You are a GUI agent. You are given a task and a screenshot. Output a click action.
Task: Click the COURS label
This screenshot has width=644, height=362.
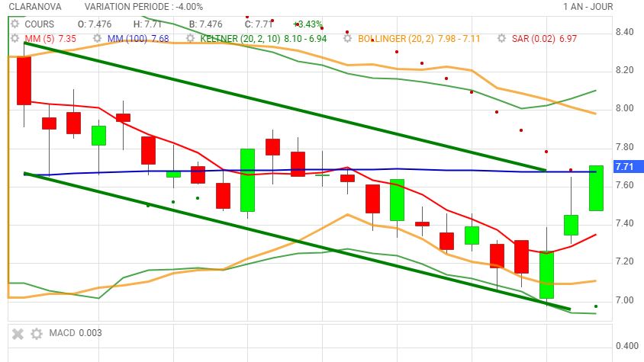(40, 24)
